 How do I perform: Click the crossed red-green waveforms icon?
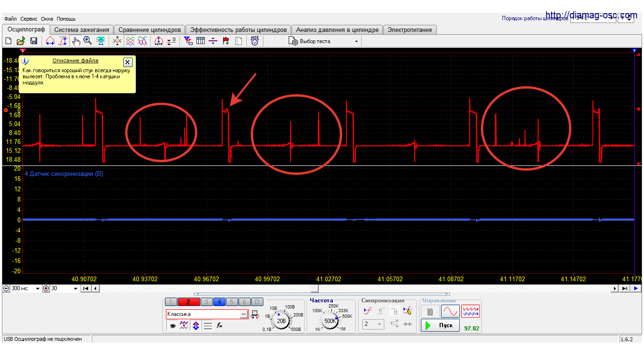pyautogui.click(x=117, y=41)
